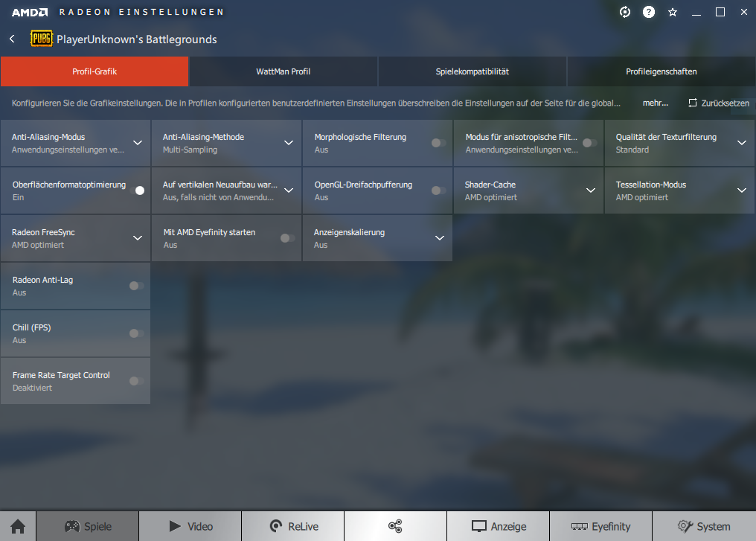Go to the Home icon

point(18,526)
